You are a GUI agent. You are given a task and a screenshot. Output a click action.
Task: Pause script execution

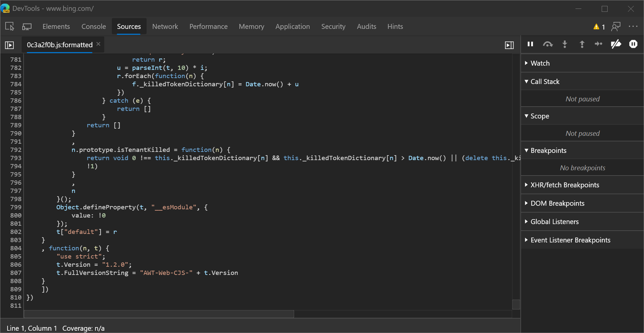click(x=530, y=44)
